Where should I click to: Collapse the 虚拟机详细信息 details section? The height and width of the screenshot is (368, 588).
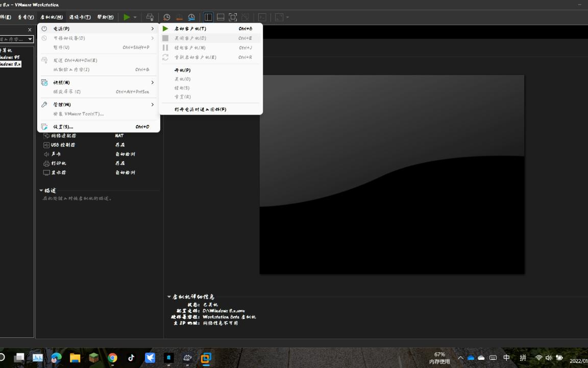coord(168,296)
